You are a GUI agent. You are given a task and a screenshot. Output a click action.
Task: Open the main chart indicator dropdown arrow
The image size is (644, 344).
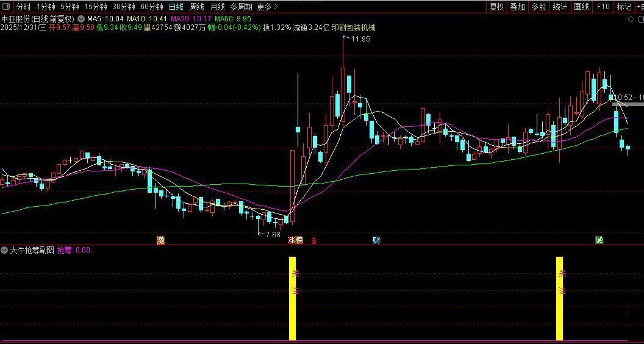point(81,18)
